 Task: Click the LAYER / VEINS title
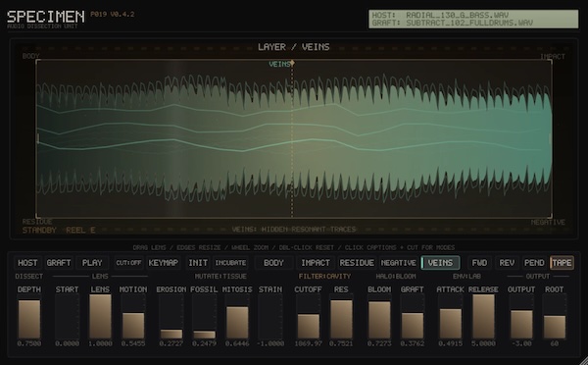tap(294, 47)
